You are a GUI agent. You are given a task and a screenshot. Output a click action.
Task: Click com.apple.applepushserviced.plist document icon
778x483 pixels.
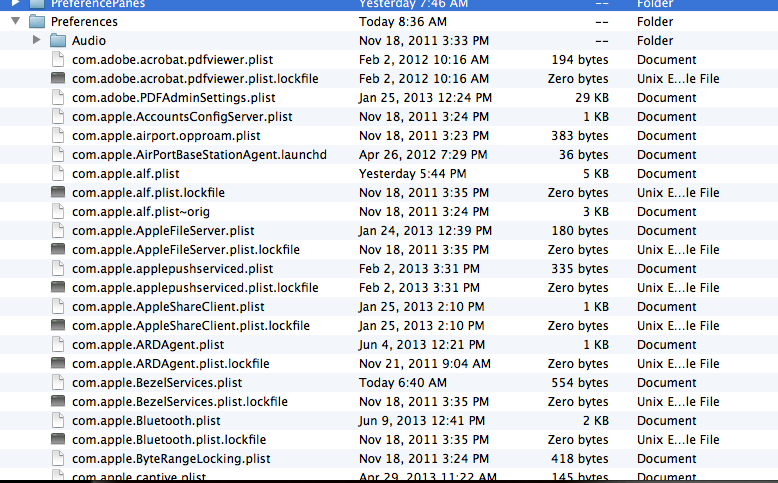point(58,269)
